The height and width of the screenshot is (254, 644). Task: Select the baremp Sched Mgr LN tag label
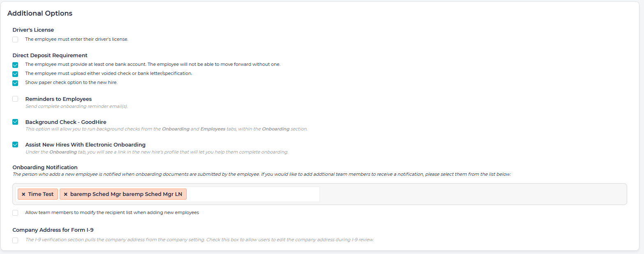[x=126, y=194]
